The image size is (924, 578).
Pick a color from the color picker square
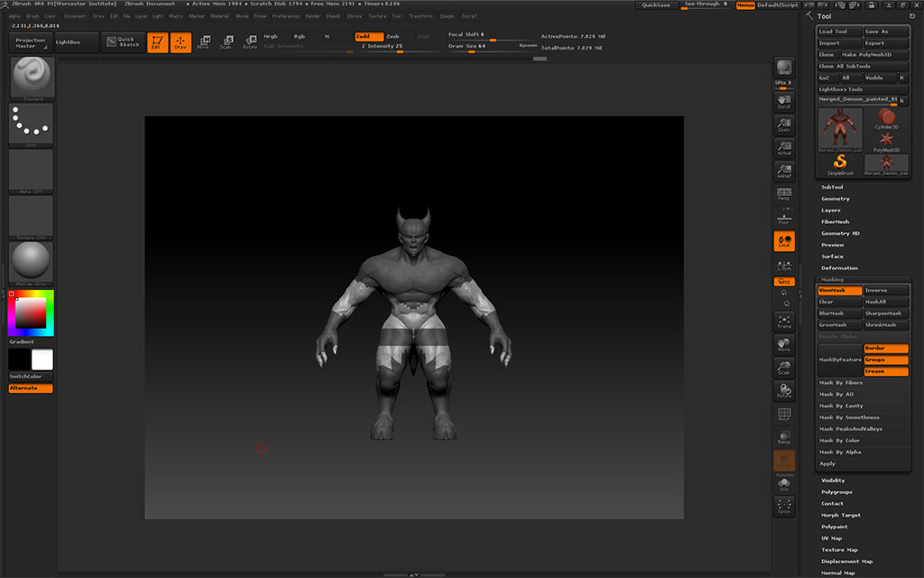click(x=32, y=312)
